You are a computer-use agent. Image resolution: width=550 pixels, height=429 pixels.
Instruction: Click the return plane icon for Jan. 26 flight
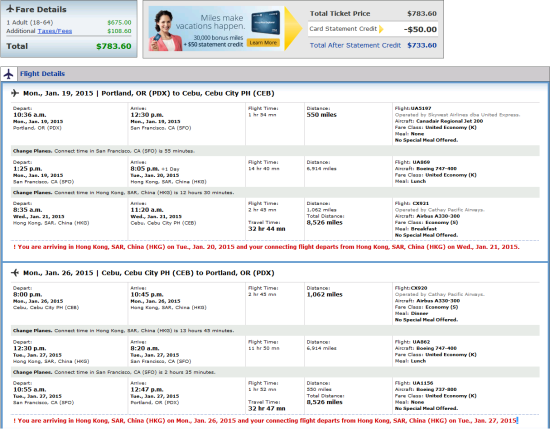click(x=15, y=273)
